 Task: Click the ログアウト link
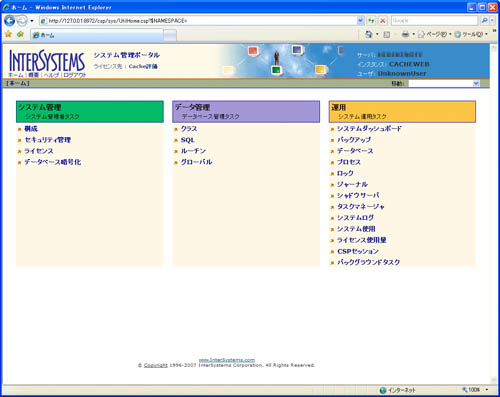pos(75,75)
